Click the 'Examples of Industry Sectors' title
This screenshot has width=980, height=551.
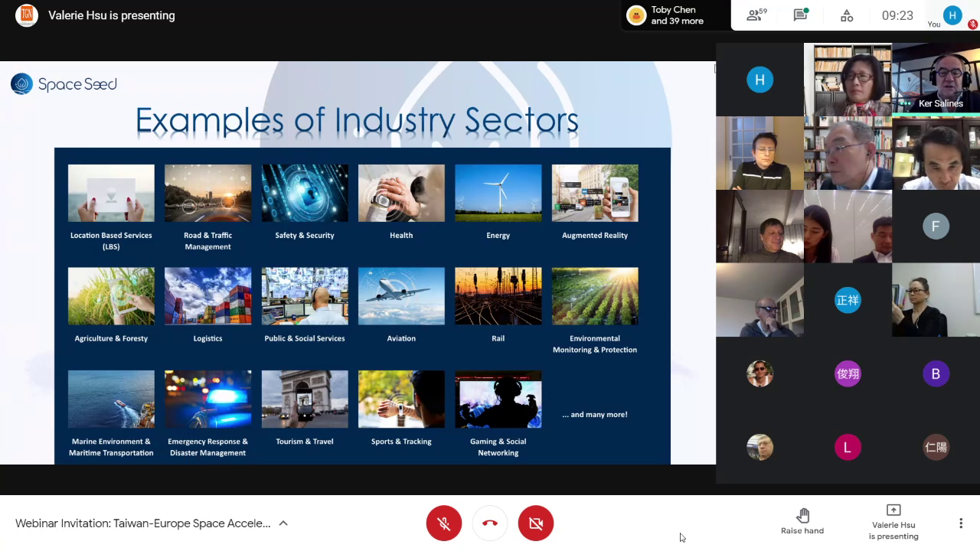click(x=357, y=121)
